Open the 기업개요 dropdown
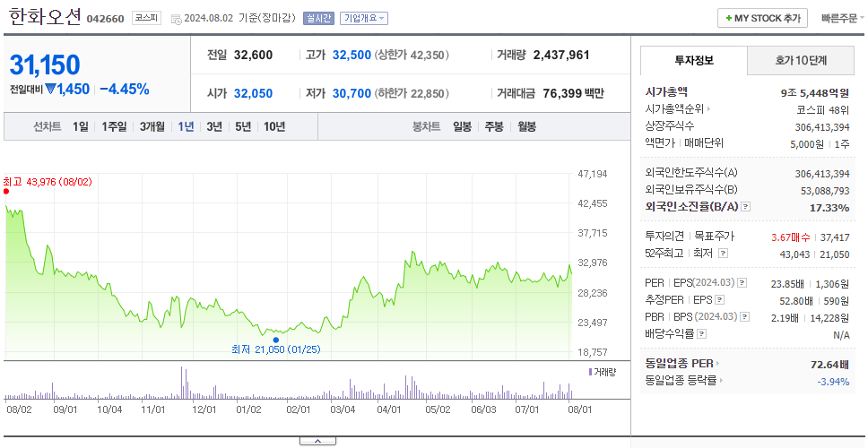 coord(364,18)
